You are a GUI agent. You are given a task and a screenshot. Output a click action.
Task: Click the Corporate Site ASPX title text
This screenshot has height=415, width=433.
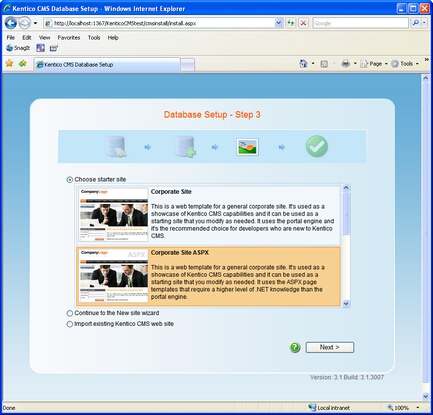(x=180, y=253)
